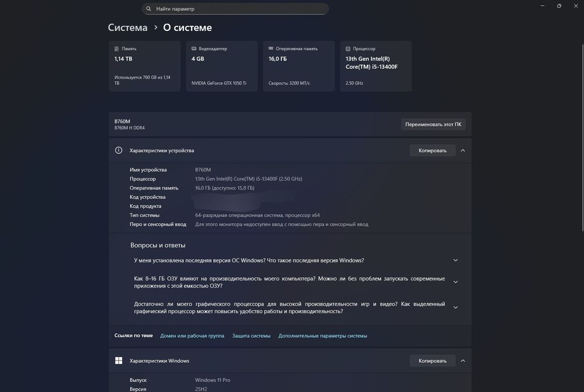The width and height of the screenshot is (584, 392).
Task: Click the Видеоадаптер card icon
Action: (x=194, y=48)
